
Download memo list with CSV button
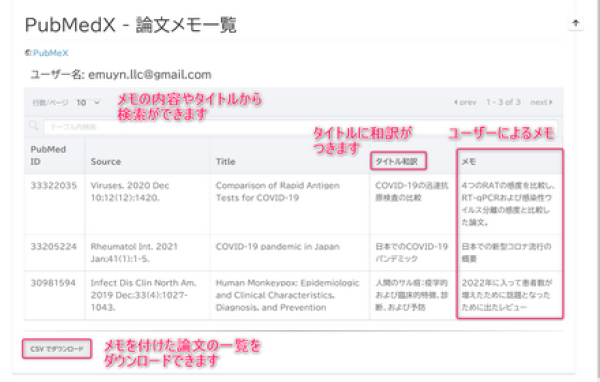tap(57, 349)
